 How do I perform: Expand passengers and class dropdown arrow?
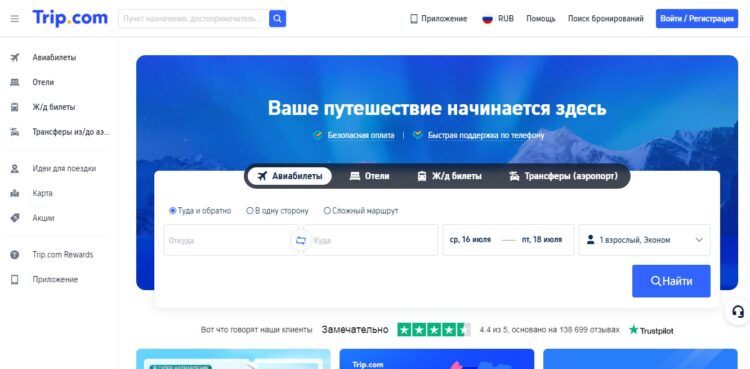699,240
